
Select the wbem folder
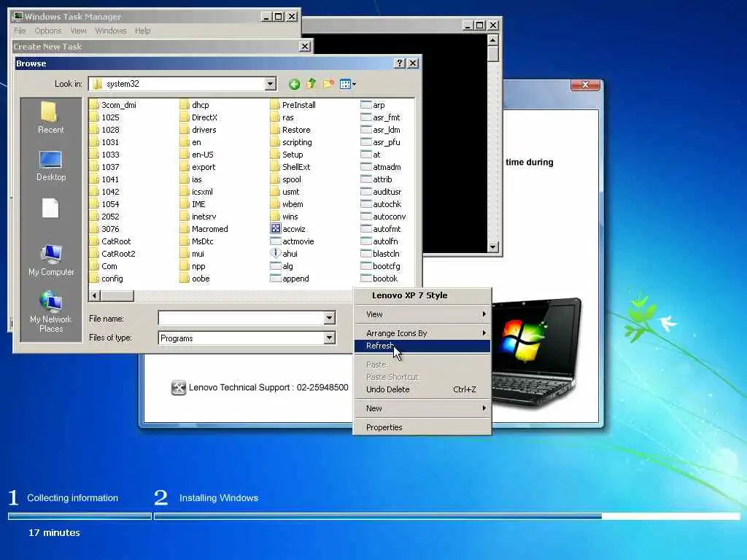(287, 204)
